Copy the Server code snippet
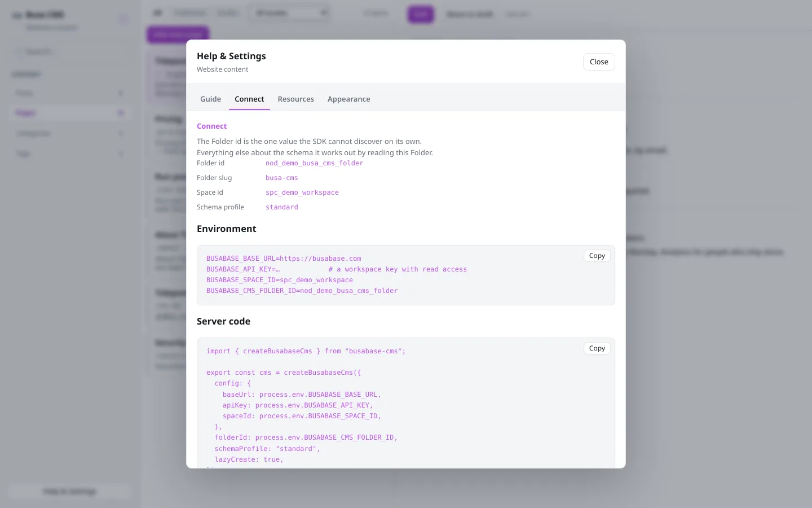The height and width of the screenshot is (508, 812). click(x=597, y=348)
